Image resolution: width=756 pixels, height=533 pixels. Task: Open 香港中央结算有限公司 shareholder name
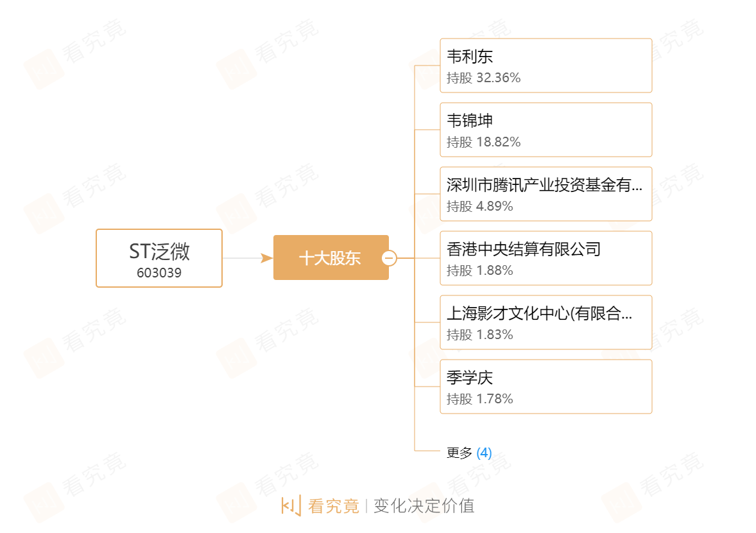click(524, 249)
